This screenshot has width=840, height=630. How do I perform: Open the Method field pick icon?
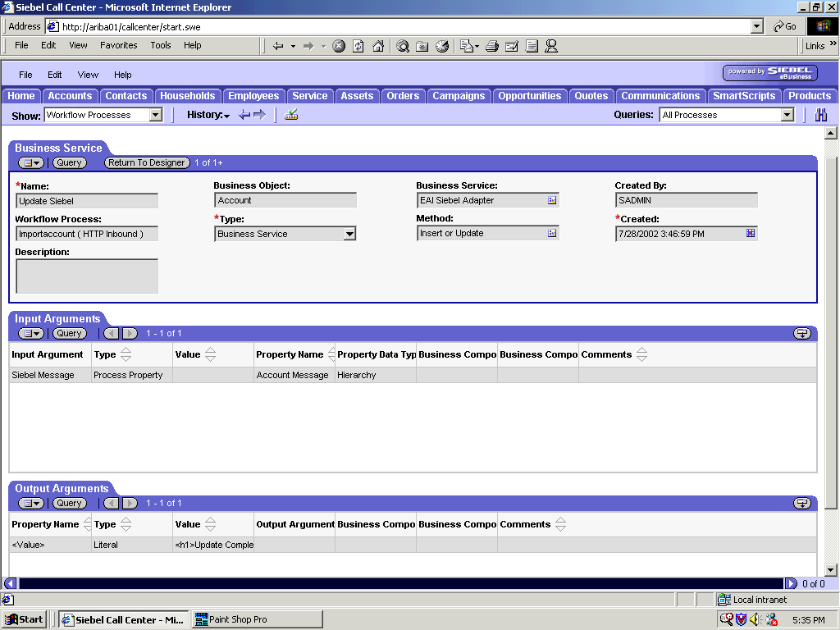(x=554, y=233)
